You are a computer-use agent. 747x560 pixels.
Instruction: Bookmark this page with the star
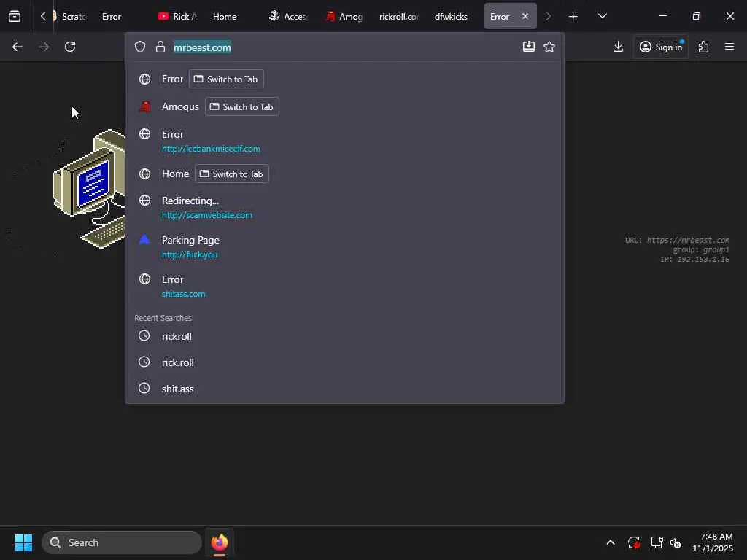pyautogui.click(x=549, y=47)
